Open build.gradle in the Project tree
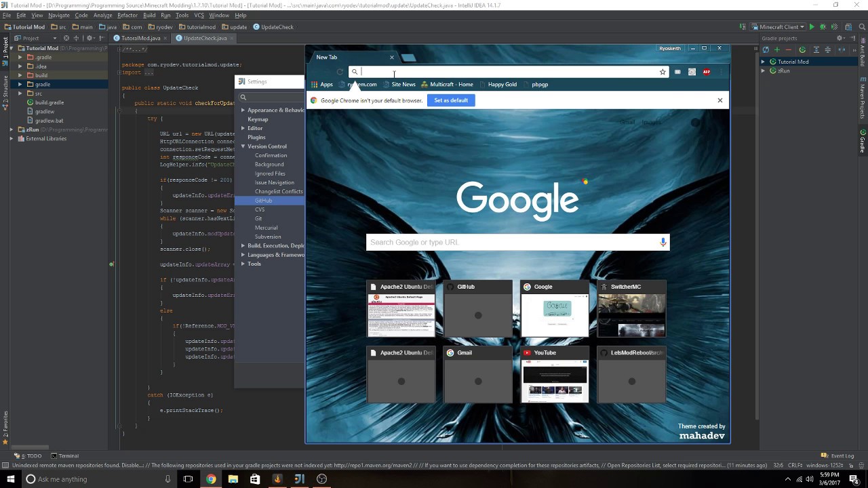Viewport: 868px width, 488px height. tap(45, 102)
